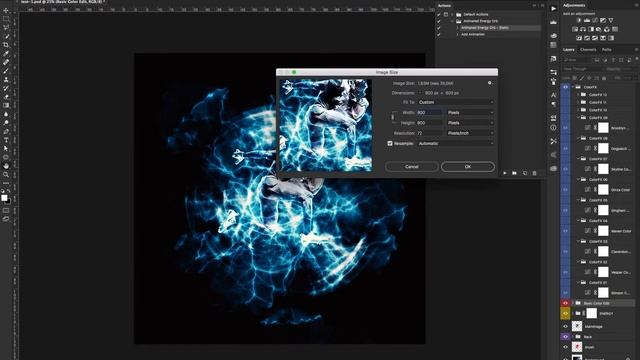Select the Adjustments panel tab
Screen dimensions: 640x360
point(574,5)
